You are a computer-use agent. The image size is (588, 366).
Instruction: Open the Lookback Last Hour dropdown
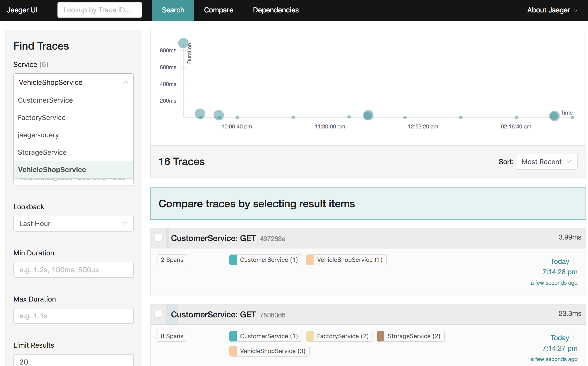(73, 224)
